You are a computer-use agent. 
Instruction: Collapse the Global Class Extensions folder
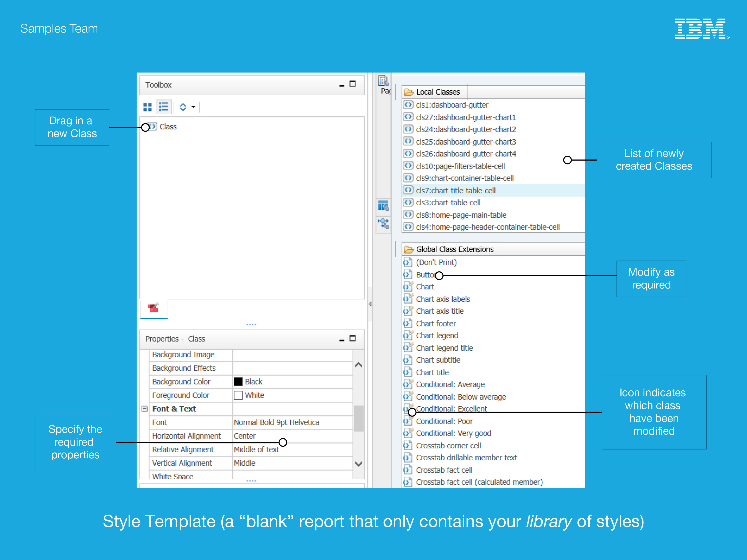409,249
